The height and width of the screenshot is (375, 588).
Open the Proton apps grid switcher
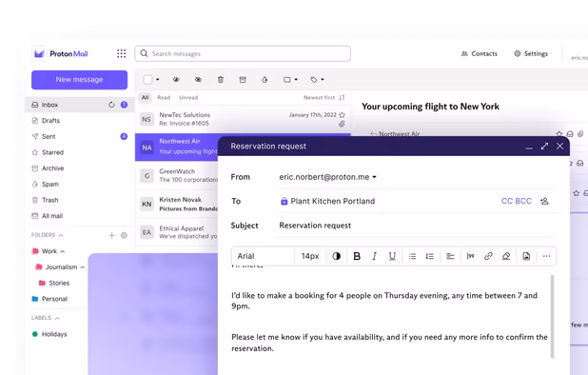tap(121, 53)
